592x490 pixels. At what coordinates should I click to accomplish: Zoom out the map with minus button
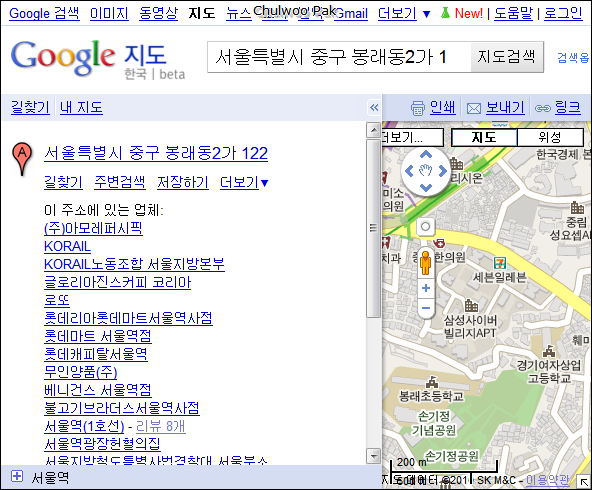tap(426, 308)
